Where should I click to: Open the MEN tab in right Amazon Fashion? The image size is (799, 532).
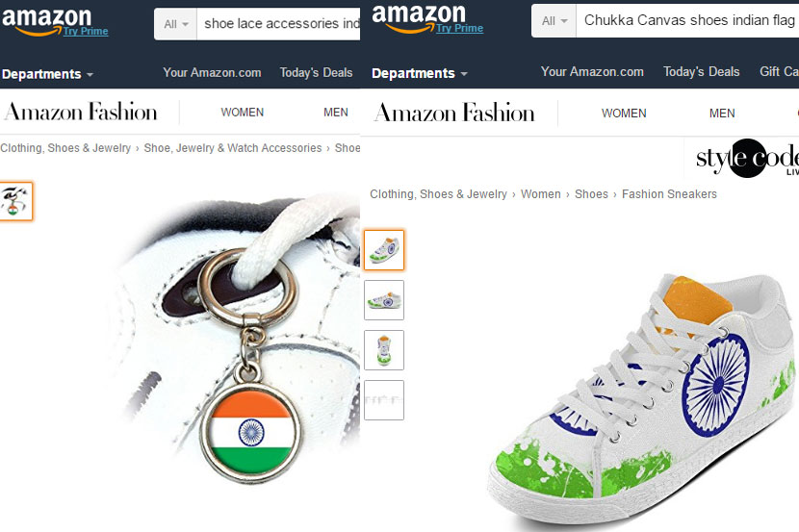[722, 114]
